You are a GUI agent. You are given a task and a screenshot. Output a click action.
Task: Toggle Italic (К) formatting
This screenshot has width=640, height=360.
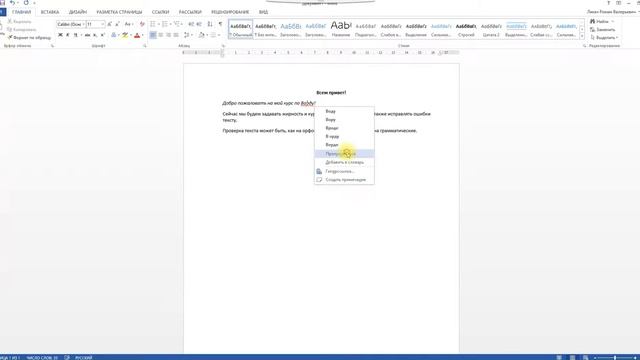(68, 36)
